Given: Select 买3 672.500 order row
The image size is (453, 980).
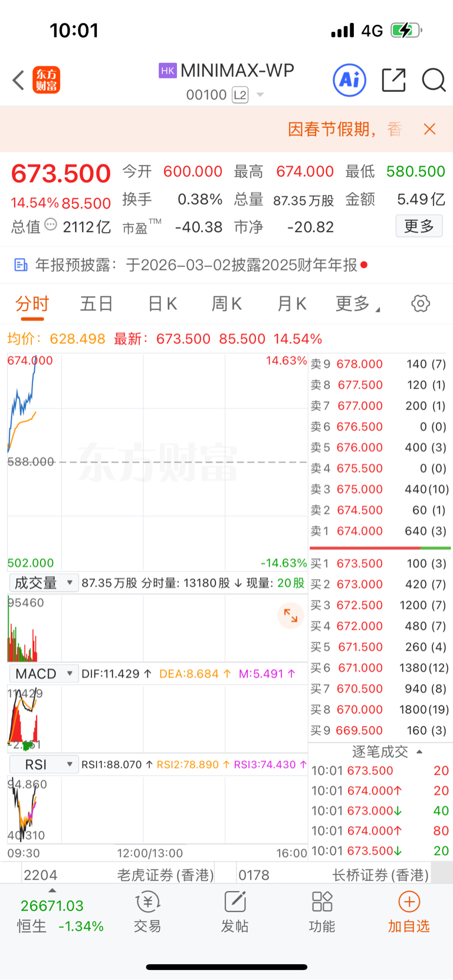Looking at the screenshot, I should (379, 605).
